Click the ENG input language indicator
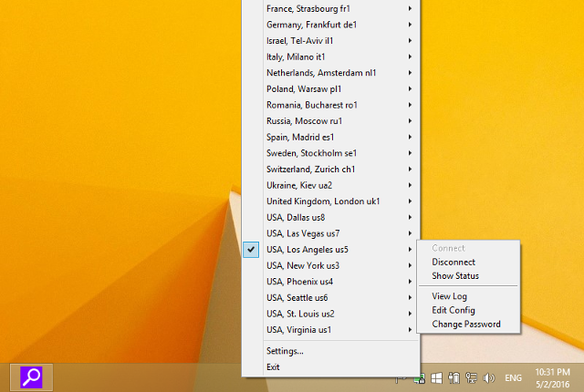The height and width of the screenshot is (392, 584). coord(513,378)
